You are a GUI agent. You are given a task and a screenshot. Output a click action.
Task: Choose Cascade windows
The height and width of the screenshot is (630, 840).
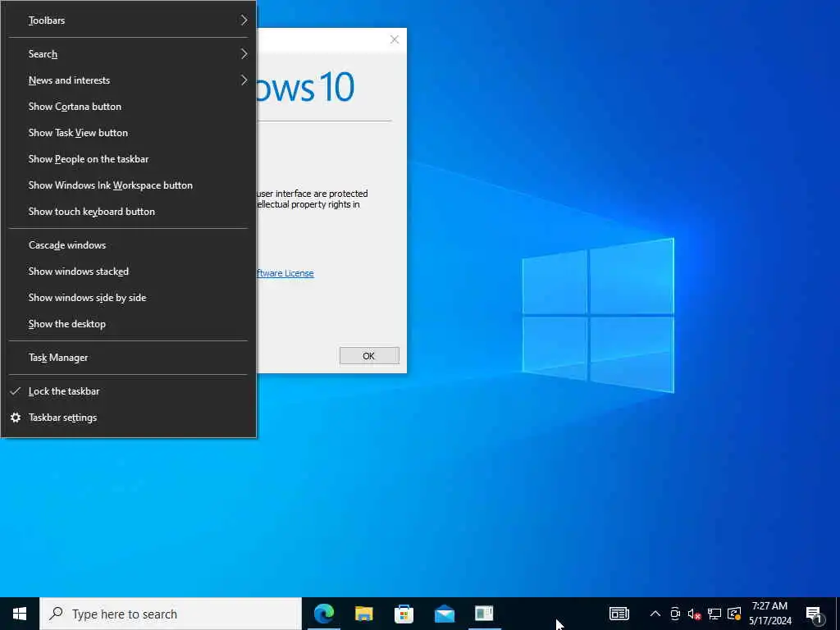128,244
